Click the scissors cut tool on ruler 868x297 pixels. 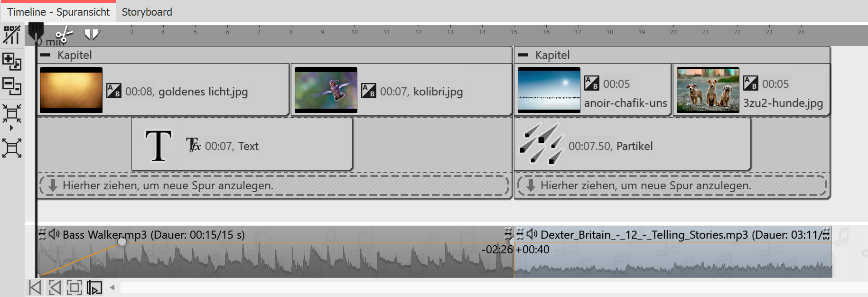click(64, 35)
